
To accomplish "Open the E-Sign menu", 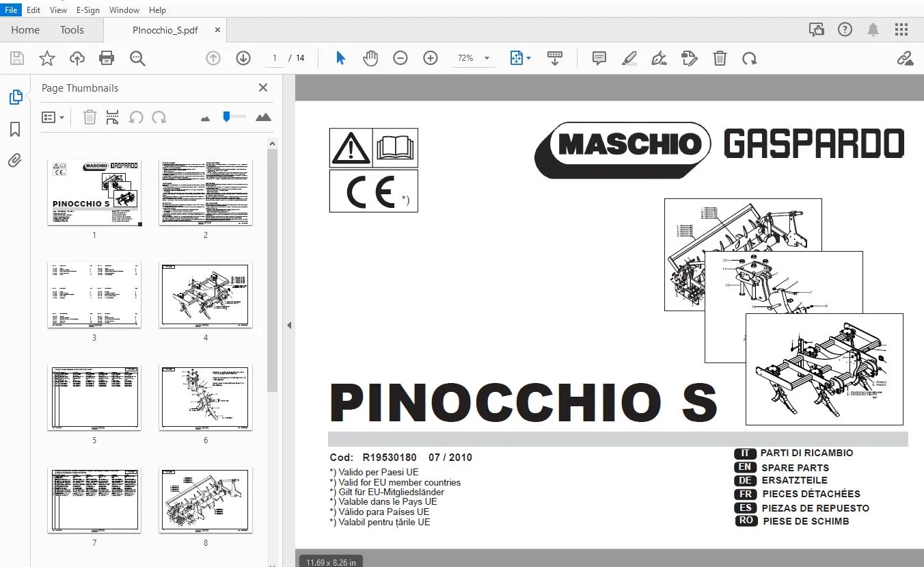I will click(x=88, y=10).
